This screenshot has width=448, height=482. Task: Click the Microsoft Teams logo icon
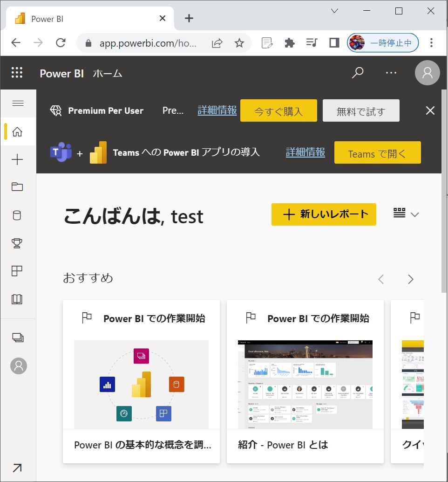(61, 152)
